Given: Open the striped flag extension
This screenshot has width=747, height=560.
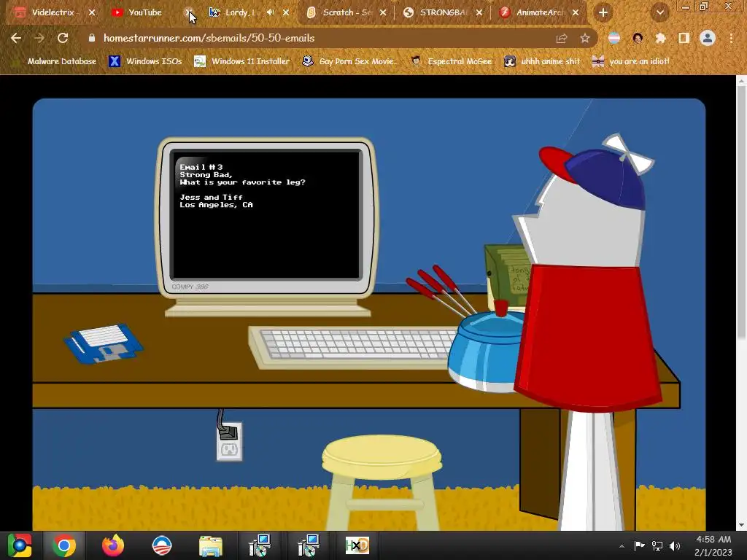Looking at the screenshot, I should 614,38.
